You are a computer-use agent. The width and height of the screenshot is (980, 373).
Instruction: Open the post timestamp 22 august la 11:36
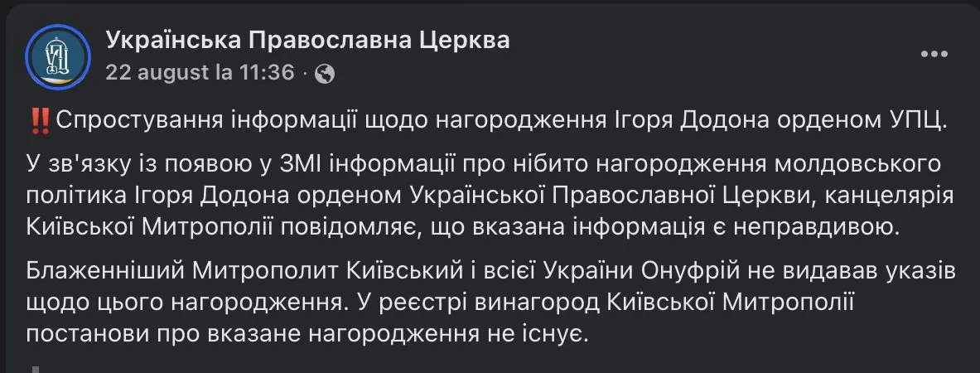[x=200, y=73]
